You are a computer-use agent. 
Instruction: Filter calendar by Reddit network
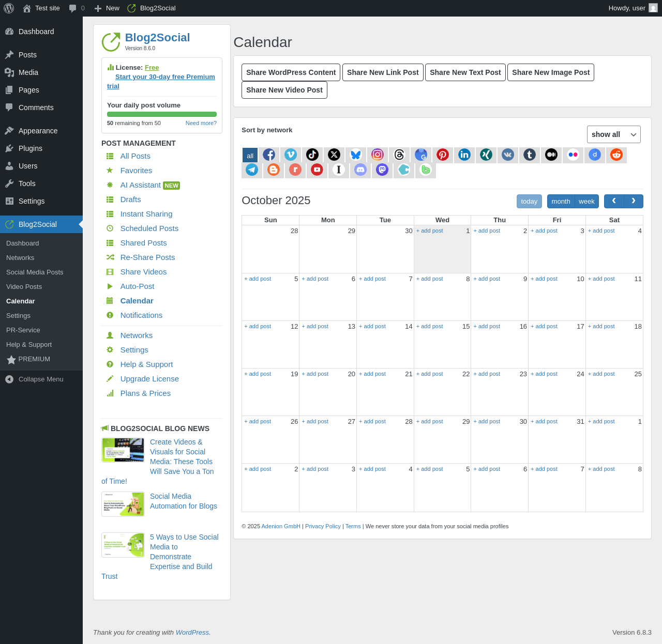point(616,155)
